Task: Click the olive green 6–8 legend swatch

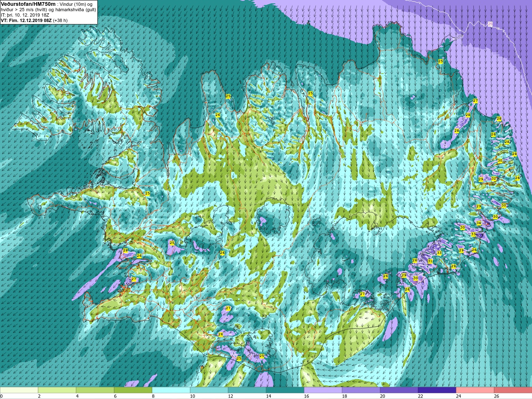Action: tap(133, 390)
